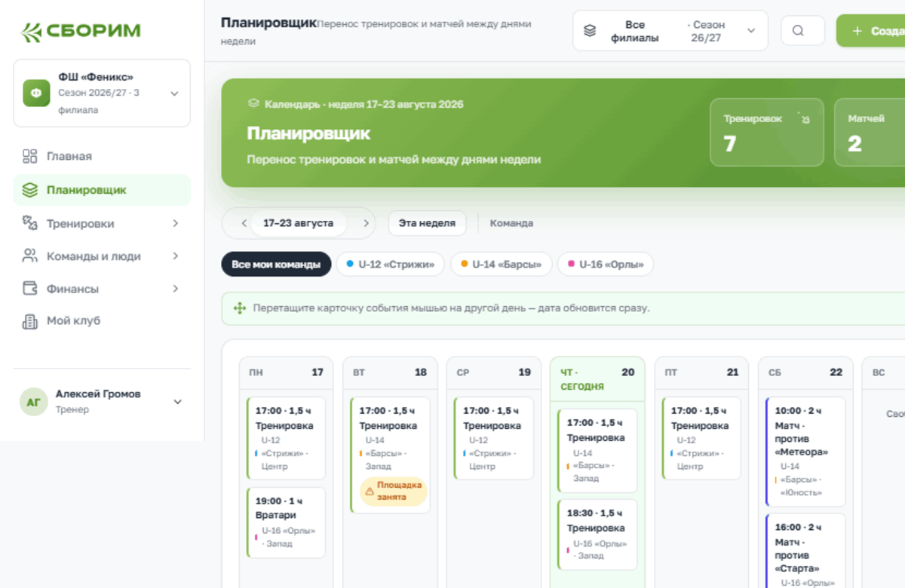The image size is (905, 588).
Task: Open Saturday 10:00 Матч против «Метеора»
Action: [x=805, y=452]
